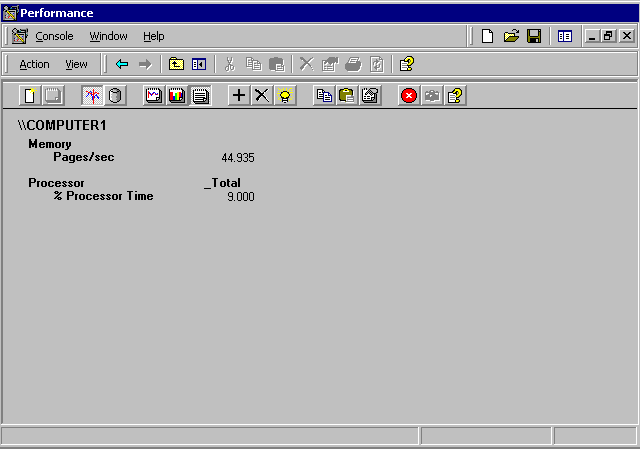Open System Monitor Properties icon

(x=370, y=96)
